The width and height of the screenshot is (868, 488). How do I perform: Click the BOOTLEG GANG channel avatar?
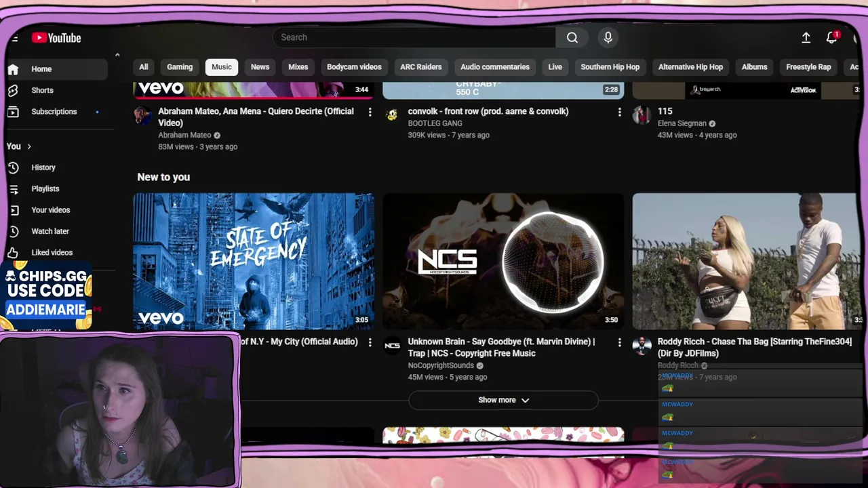[392, 115]
